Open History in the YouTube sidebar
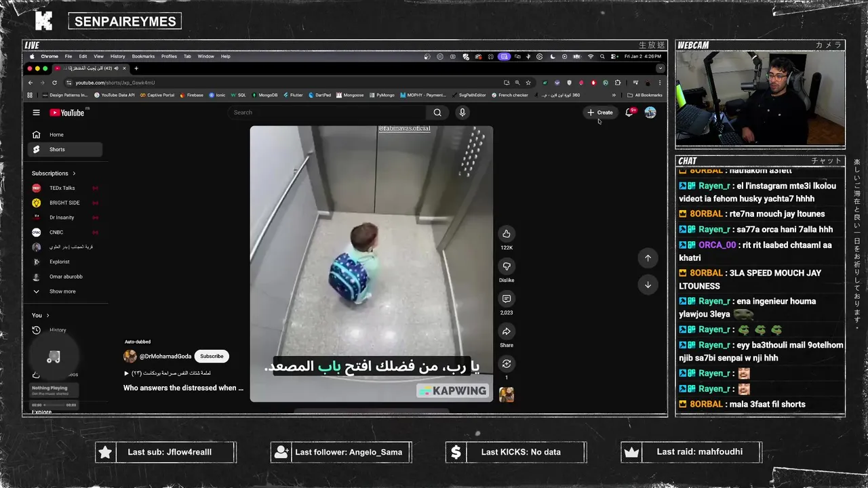The width and height of the screenshot is (868, 488). point(58,330)
